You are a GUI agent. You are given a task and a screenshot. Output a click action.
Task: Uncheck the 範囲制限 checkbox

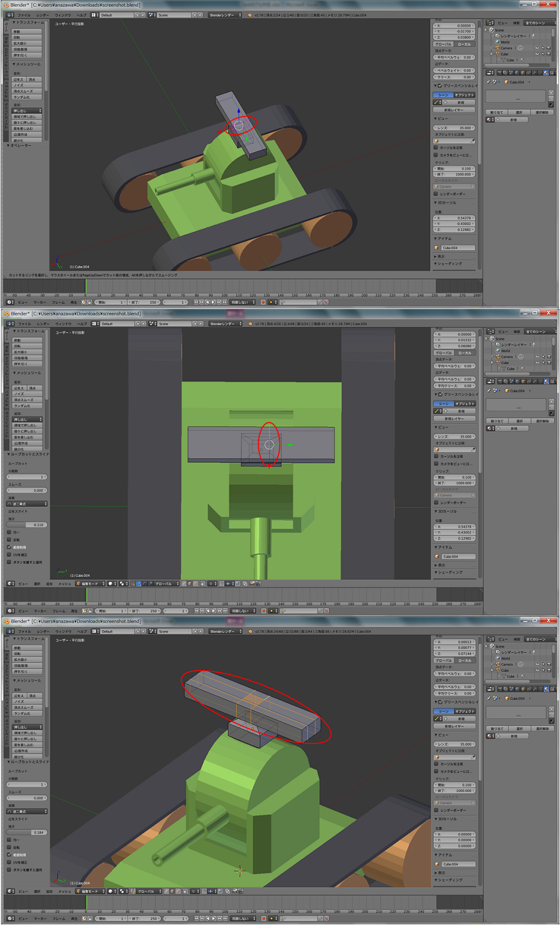pyautogui.click(x=9, y=547)
